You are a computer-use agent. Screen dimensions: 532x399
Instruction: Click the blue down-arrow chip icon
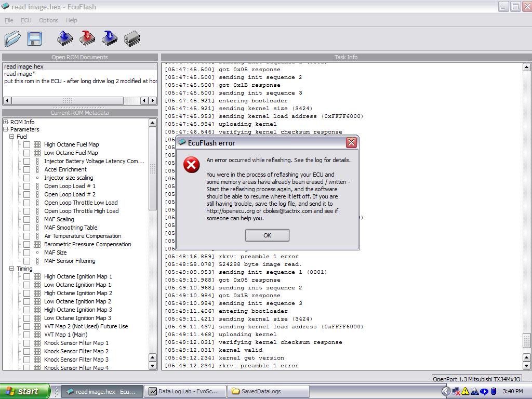[110, 38]
